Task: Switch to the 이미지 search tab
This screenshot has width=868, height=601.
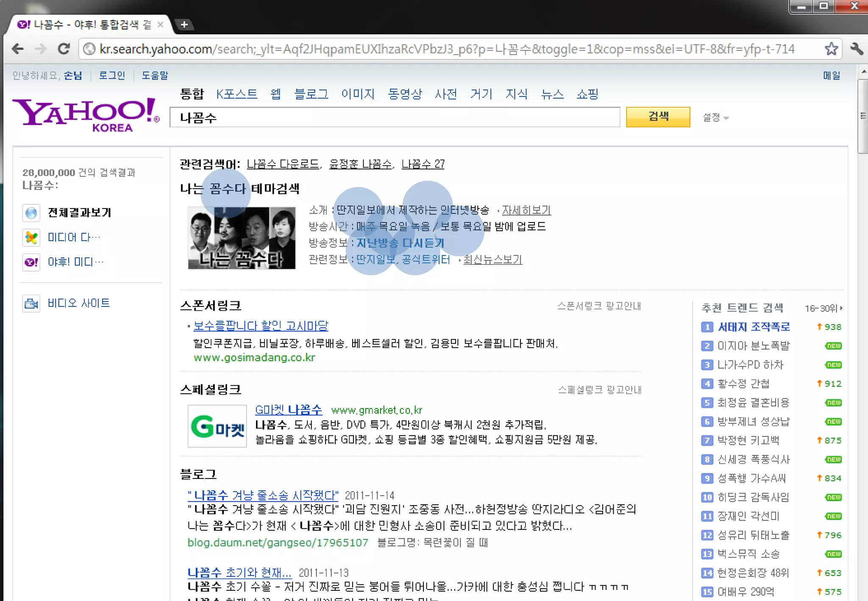Action: pyautogui.click(x=358, y=94)
